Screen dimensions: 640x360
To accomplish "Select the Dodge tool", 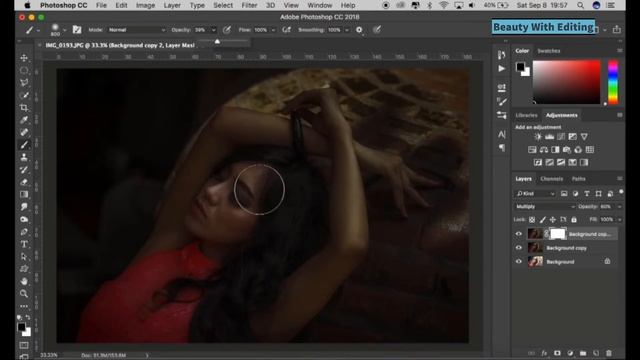I will (24, 219).
